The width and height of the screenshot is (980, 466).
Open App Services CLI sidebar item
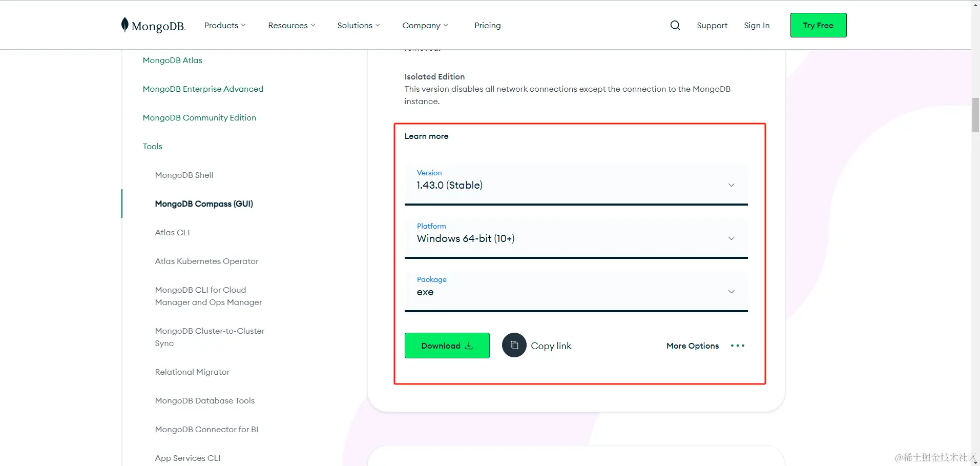[x=187, y=458]
